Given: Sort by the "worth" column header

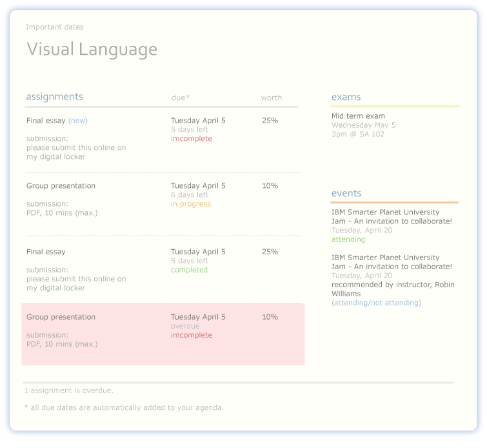Looking at the screenshot, I should (271, 98).
